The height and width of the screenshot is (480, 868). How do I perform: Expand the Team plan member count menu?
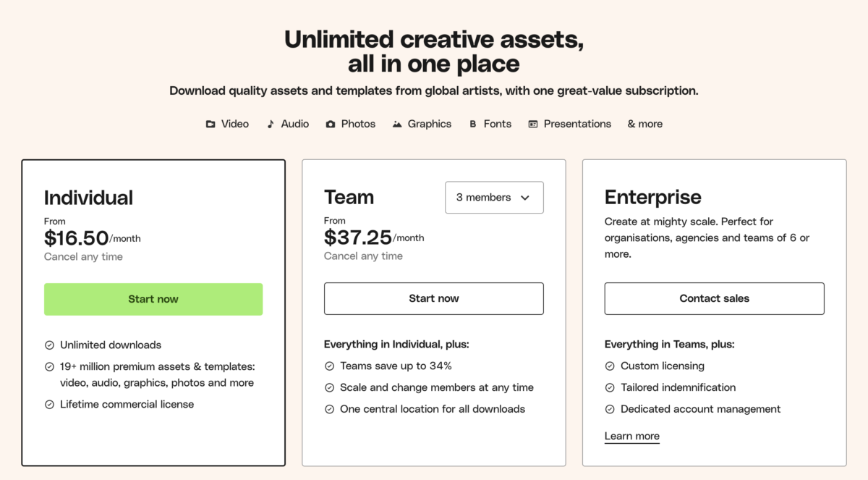point(494,197)
